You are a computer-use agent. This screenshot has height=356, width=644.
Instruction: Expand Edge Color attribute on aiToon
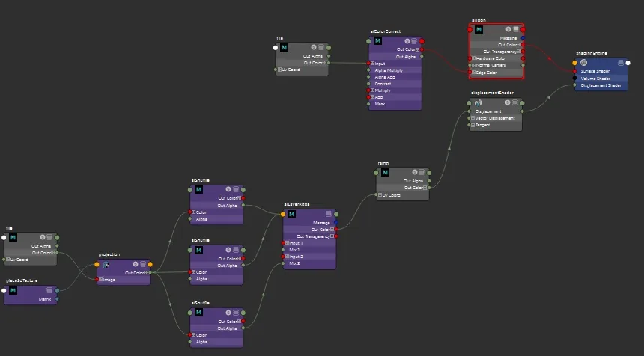click(x=473, y=73)
